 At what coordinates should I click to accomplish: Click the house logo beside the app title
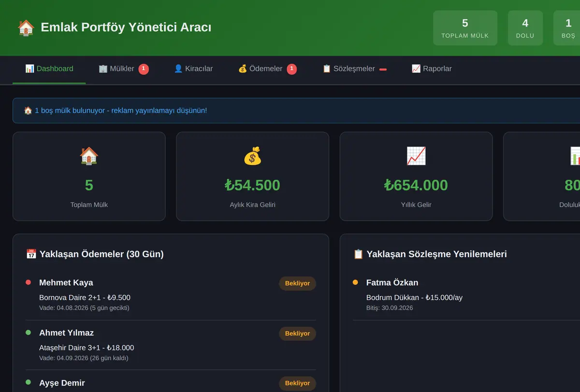26,28
